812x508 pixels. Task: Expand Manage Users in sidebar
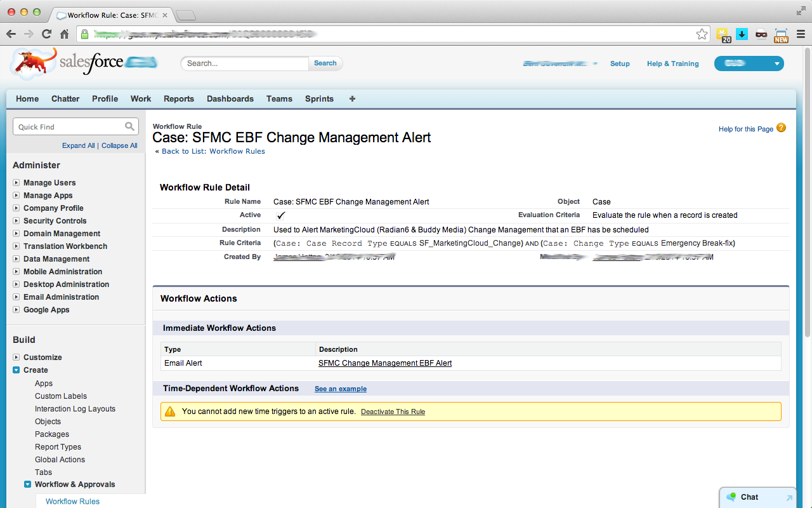(16, 183)
